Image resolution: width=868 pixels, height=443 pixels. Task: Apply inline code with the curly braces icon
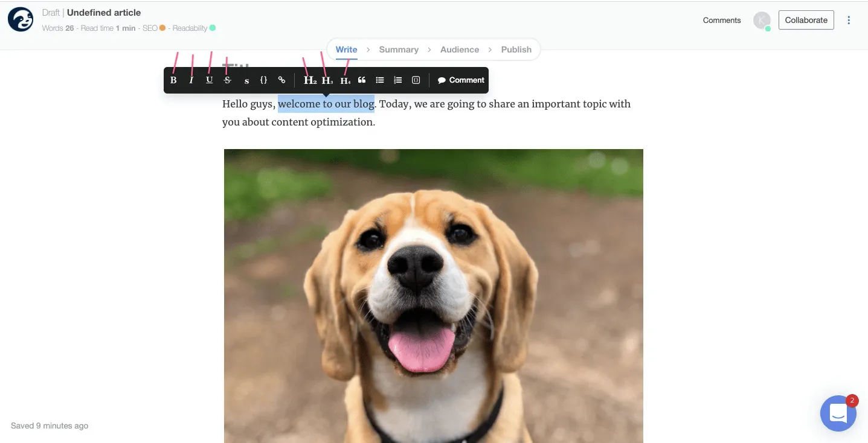[263, 80]
